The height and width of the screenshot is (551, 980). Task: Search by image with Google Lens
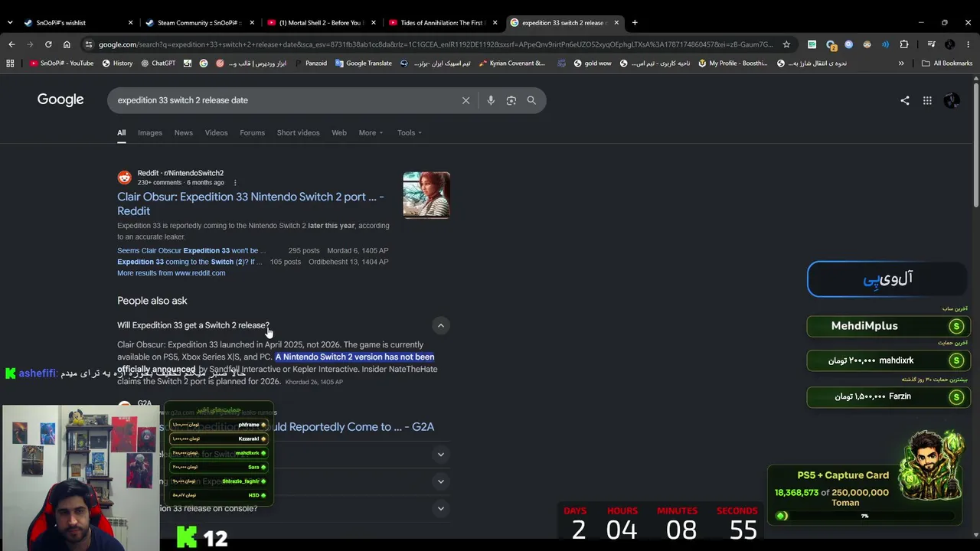(x=511, y=100)
